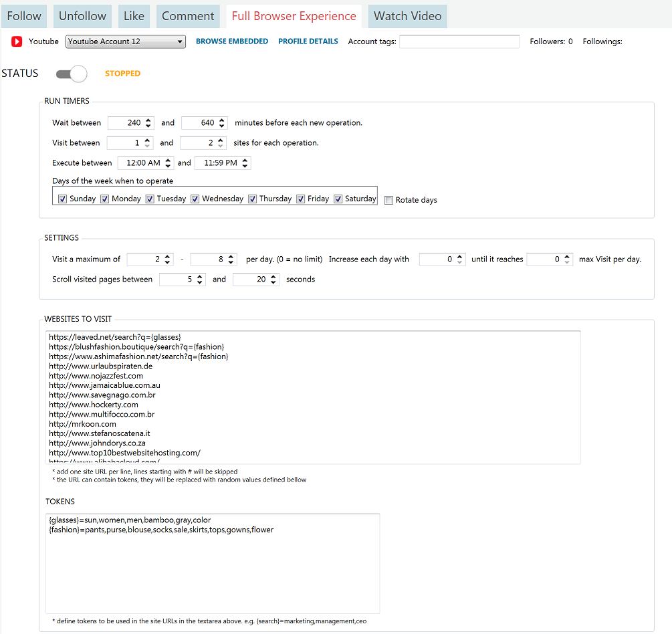Click the https://leaved.net/search?q={glasses} line
This screenshot has width=672, height=634.
pyautogui.click(x=115, y=337)
